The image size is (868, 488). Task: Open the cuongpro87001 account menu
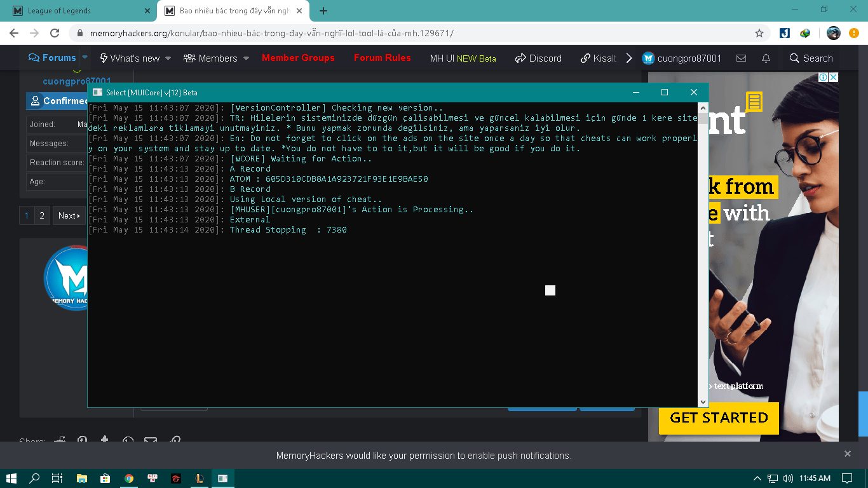[x=682, y=58]
